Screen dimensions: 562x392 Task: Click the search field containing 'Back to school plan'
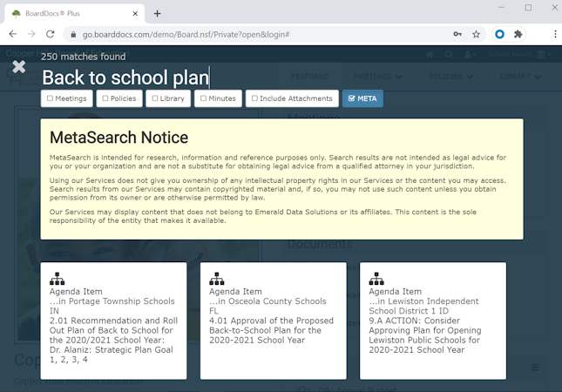click(x=125, y=78)
